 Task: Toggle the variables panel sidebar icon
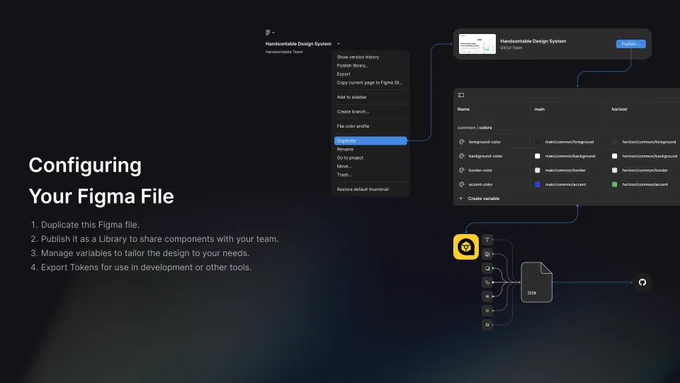461,95
